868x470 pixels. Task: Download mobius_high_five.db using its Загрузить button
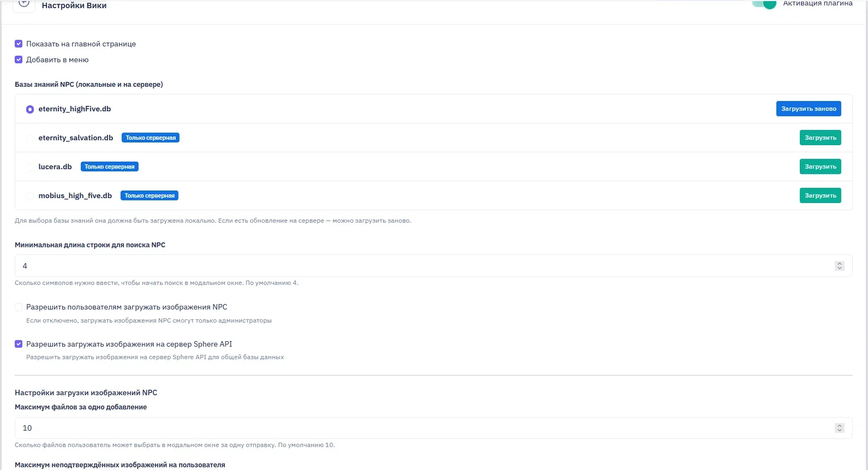(x=820, y=195)
